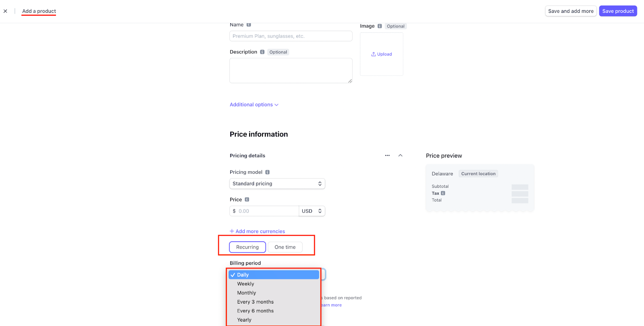Select Yearly from billing period list
Image resolution: width=644 pixels, height=326 pixels.
point(244,320)
